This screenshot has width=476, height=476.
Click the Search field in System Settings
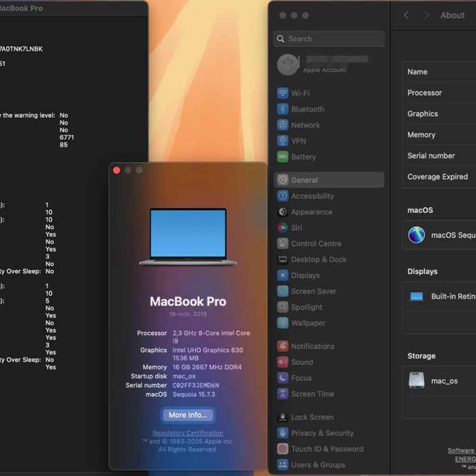(x=329, y=39)
